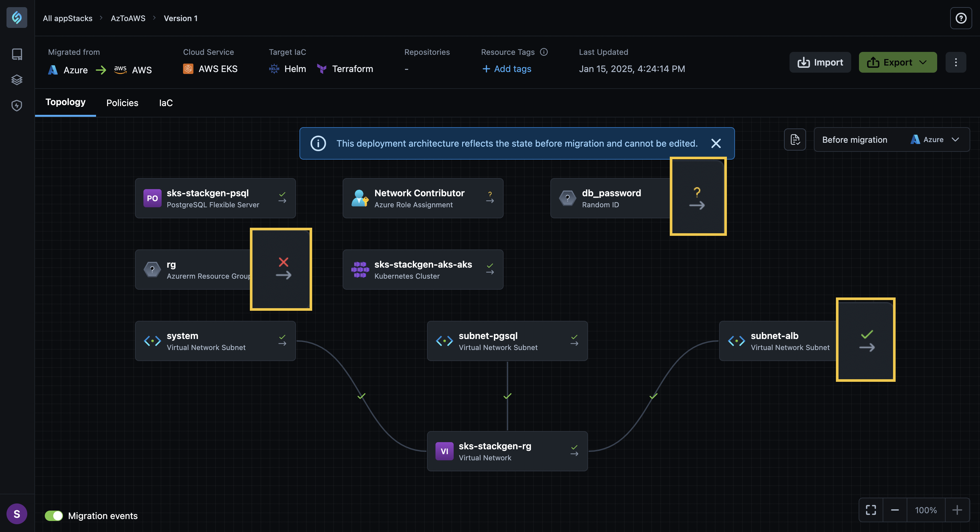
Task: Click failed migration X icon on rg node
Action: 283,262
